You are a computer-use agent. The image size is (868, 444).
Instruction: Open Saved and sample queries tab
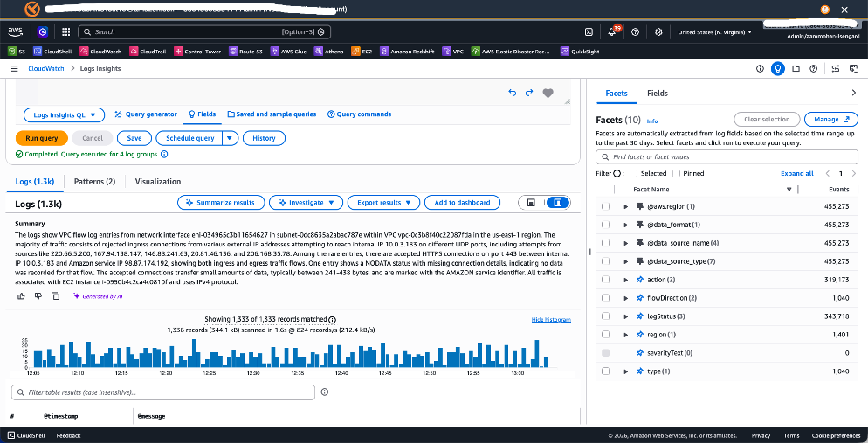[x=272, y=114]
